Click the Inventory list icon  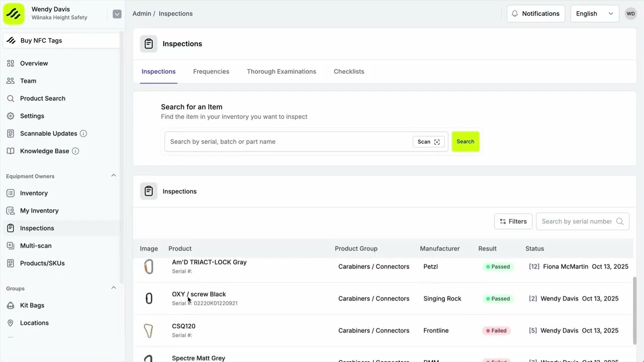coord(11,193)
